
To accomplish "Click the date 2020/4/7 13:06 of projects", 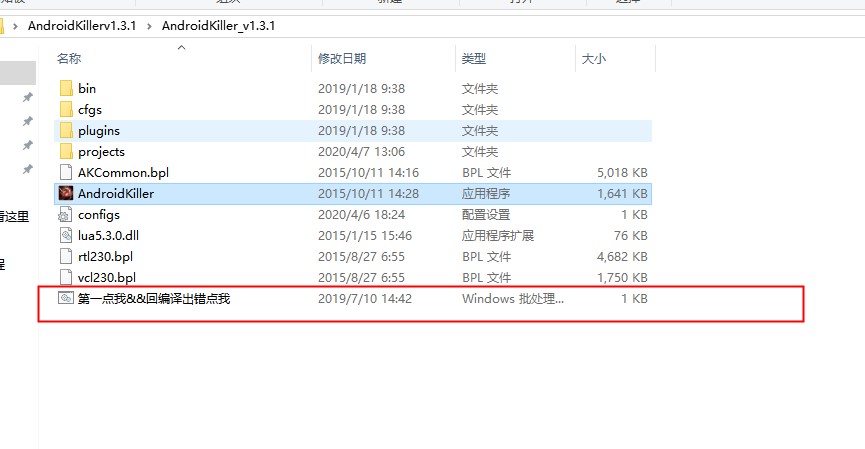I will [361, 152].
